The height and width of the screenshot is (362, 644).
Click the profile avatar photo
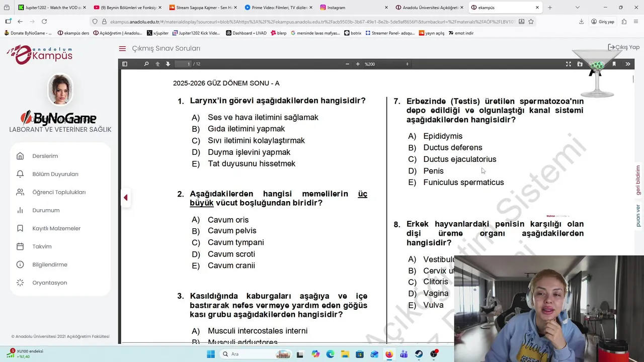coord(60,89)
